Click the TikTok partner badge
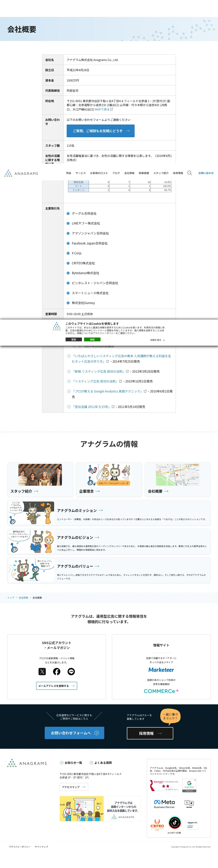218x868 pixels. [175, 822]
